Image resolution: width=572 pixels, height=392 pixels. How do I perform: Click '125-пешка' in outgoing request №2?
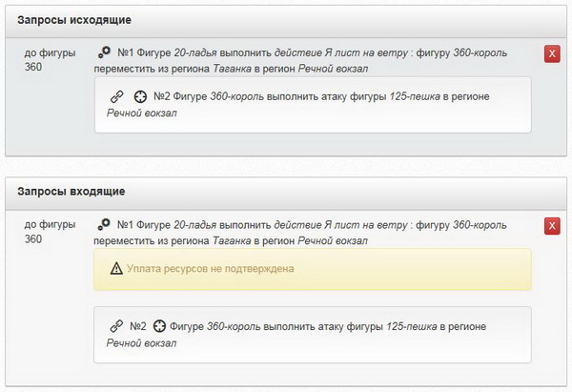pos(413,96)
